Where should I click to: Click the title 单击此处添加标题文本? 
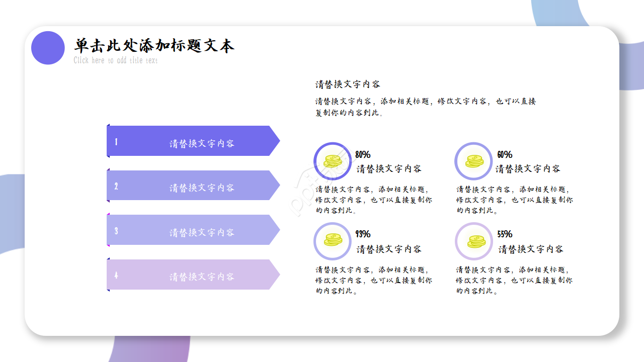click(x=154, y=46)
